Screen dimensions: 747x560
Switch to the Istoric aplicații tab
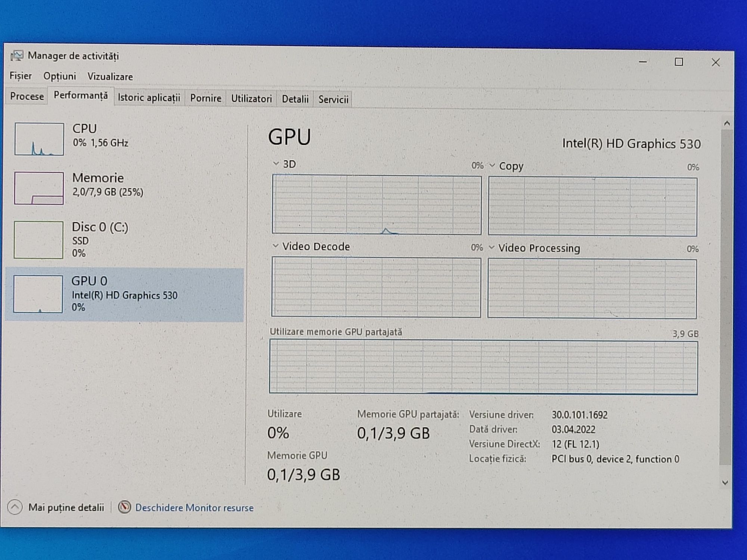tap(149, 98)
